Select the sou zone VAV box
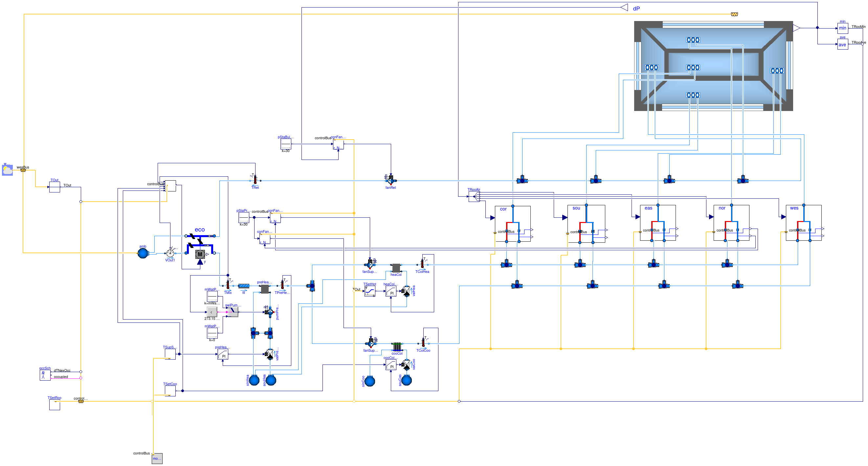 click(586, 224)
